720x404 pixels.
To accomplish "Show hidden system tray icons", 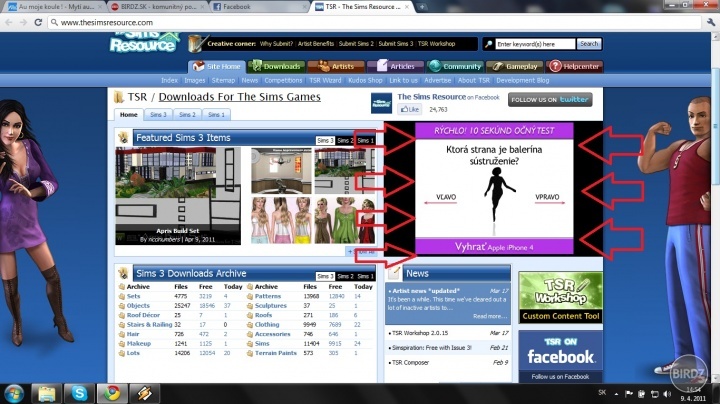I will coord(616,394).
